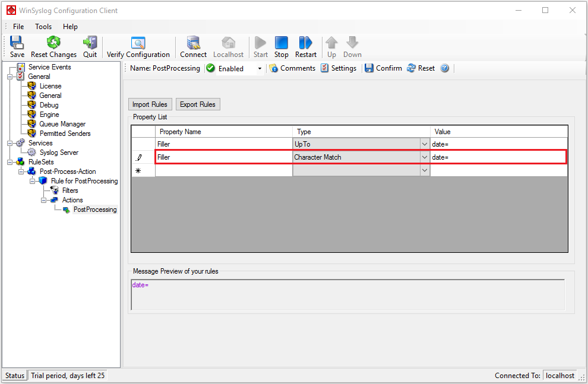The height and width of the screenshot is (384, 588).
Task: Click the Quit toolbar icon
Action: (90, 43)
